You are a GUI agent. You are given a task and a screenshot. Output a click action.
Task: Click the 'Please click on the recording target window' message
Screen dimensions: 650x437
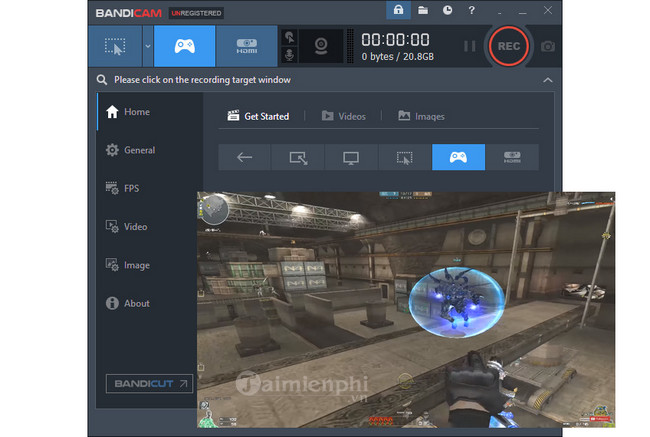[x=202, y=80]
